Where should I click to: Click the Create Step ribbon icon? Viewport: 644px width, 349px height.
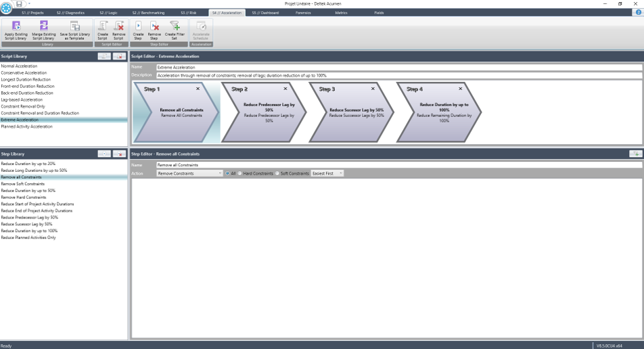[138, 30]
